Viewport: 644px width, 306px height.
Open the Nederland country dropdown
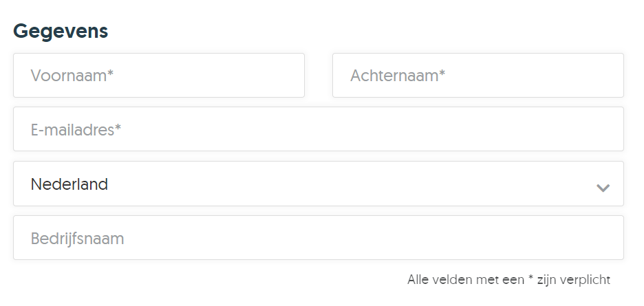tap(318, 184)
